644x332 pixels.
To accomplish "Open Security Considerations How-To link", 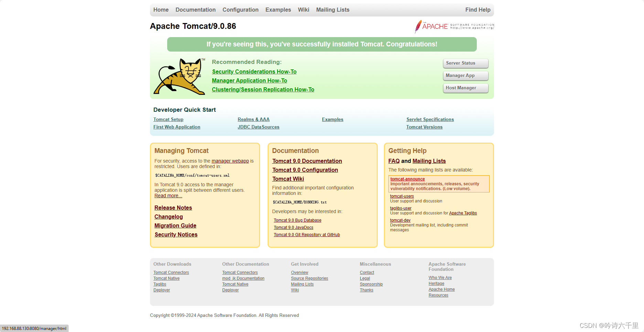I will point(254,71).
